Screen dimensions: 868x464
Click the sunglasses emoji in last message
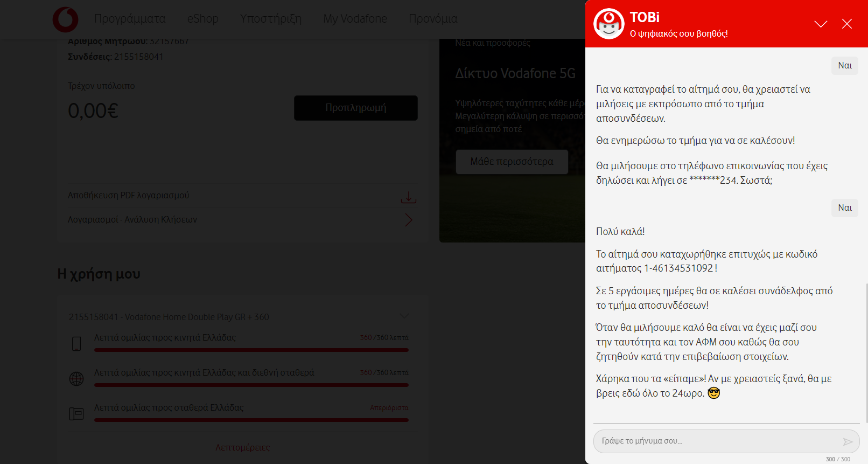click(714, 393)
